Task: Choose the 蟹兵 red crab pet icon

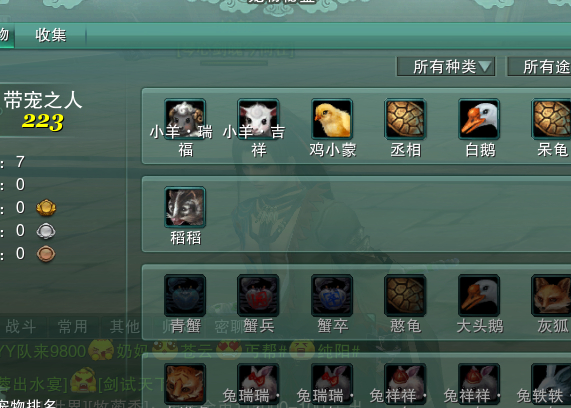Action: [258, 295]
